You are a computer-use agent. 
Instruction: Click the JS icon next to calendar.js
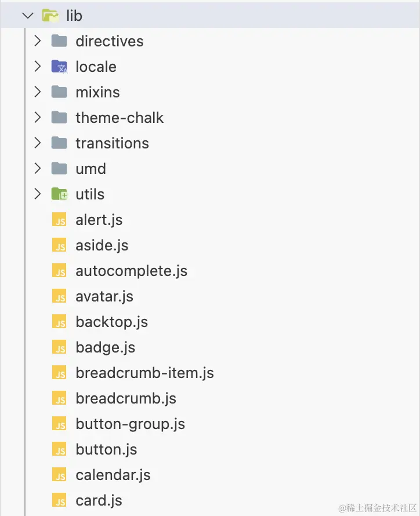(59, 475)
